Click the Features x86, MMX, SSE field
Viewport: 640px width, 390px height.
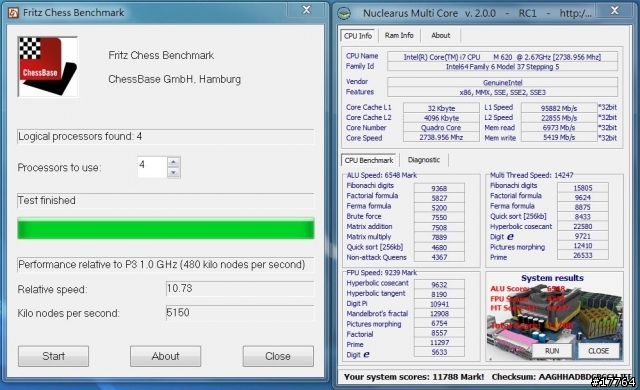tap(502, 92)
